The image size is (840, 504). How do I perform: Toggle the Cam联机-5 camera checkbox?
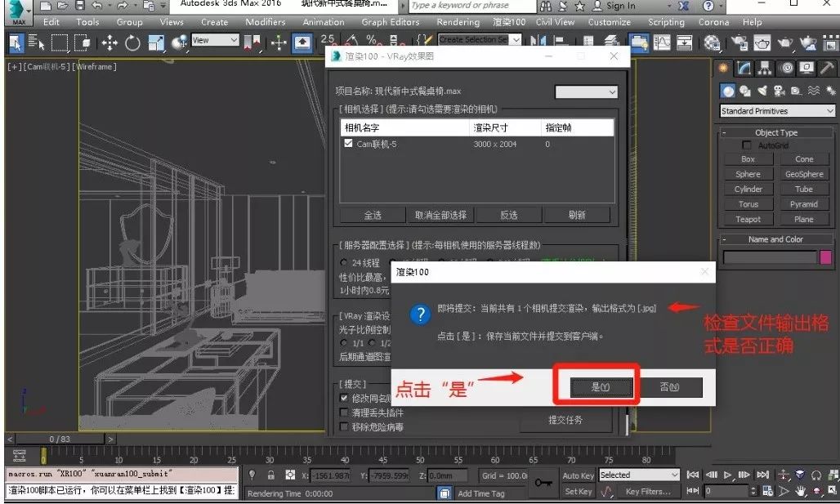coord(348,144)
